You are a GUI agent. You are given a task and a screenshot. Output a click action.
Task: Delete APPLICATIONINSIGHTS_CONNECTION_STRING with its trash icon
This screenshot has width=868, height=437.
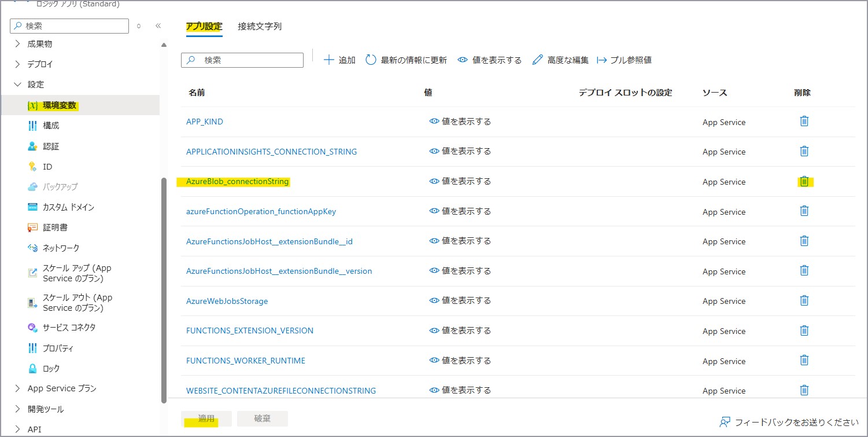tap(804, 151)
